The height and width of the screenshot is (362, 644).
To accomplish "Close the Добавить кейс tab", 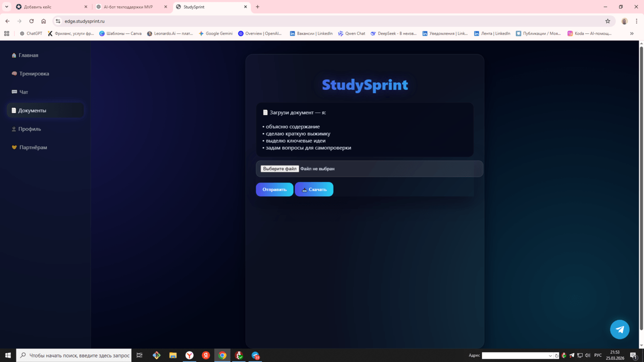I will coord(86,7).
